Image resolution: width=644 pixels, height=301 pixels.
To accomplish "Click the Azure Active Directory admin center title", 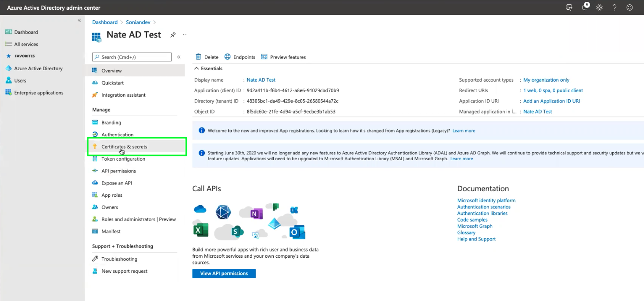I will point(53,8).
